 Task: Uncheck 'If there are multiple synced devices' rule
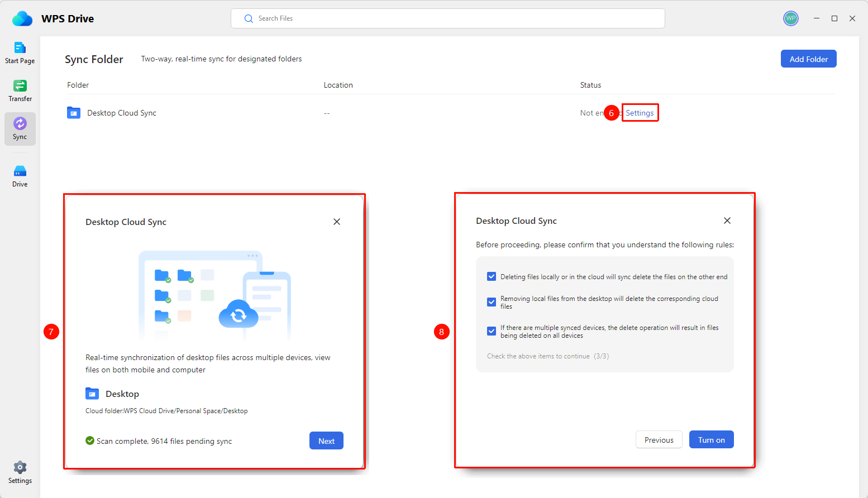tap(492, 331)
